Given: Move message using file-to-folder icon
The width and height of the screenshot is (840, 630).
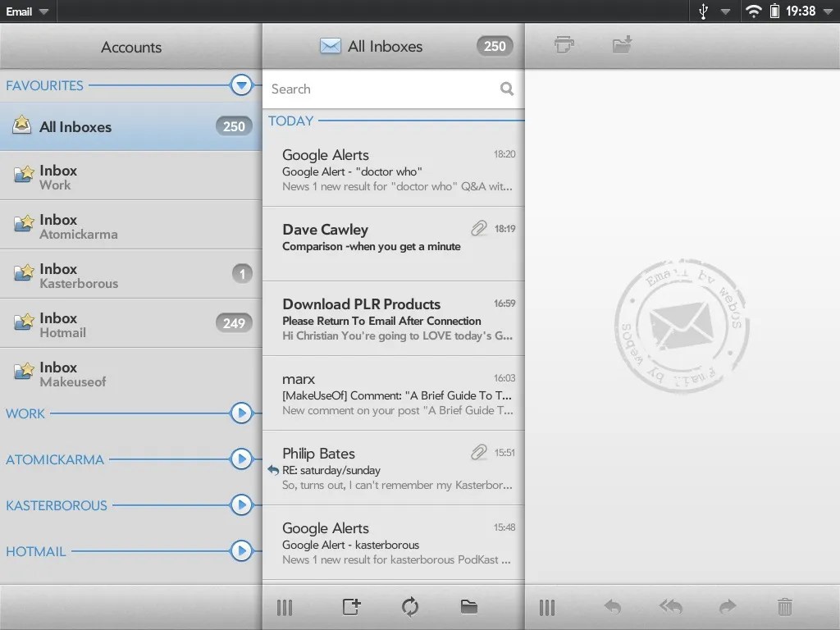Looking at the screenshot, I should (x=621, y=46).
